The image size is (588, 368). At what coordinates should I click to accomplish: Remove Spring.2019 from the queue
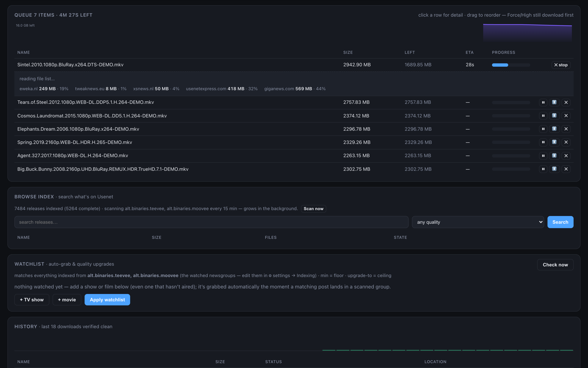click(x=566, y=142)
